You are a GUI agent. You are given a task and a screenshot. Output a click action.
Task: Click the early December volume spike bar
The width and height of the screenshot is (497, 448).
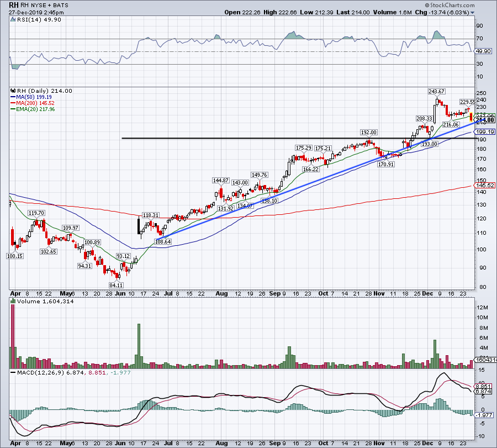(x=435, y=354)
